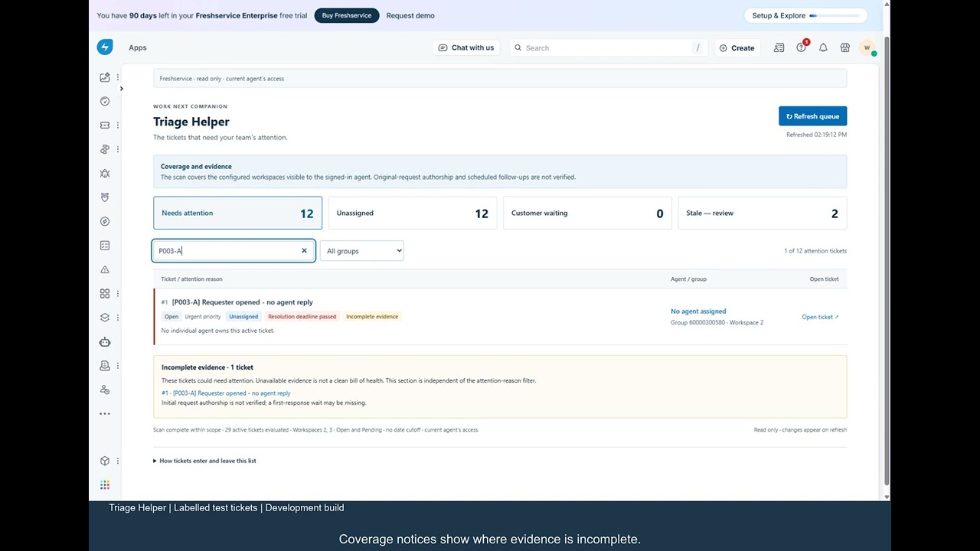Select the Needs attention tab
The image size is (980, 551).
click(237, 213)
